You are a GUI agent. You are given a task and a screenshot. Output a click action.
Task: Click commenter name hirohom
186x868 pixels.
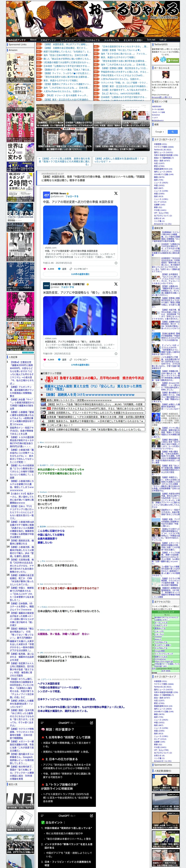[x=43, y=492]
